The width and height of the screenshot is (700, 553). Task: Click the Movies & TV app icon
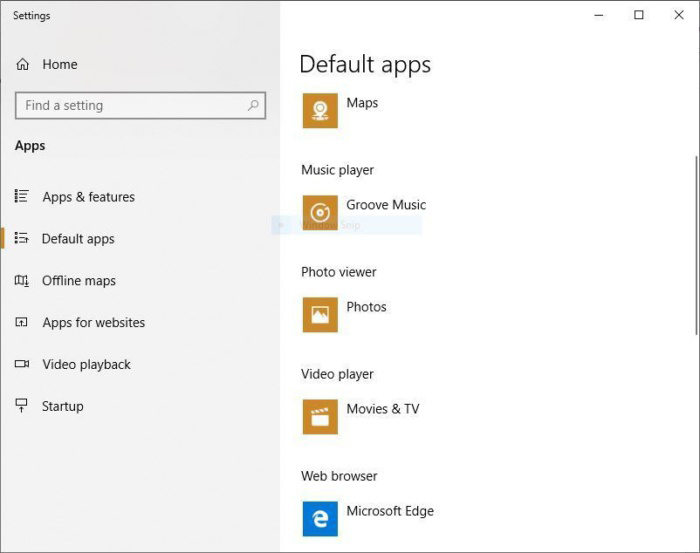coord(320,416)
